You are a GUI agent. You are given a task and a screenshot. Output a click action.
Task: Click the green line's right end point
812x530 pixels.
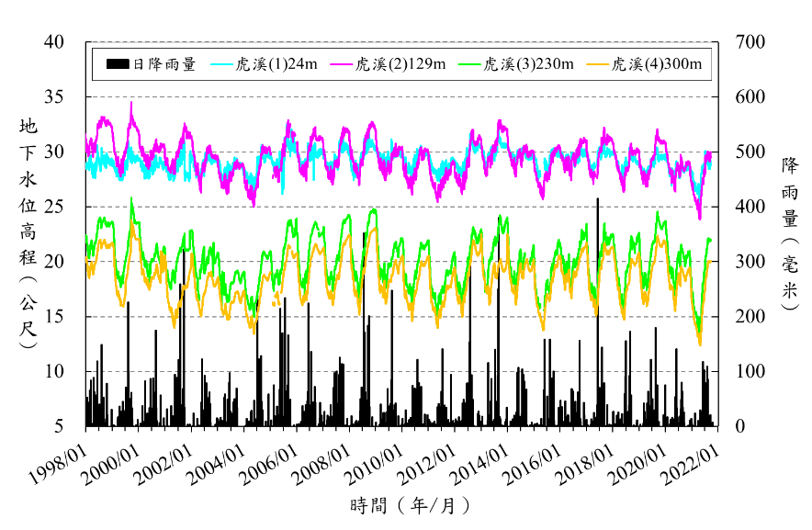710,241
